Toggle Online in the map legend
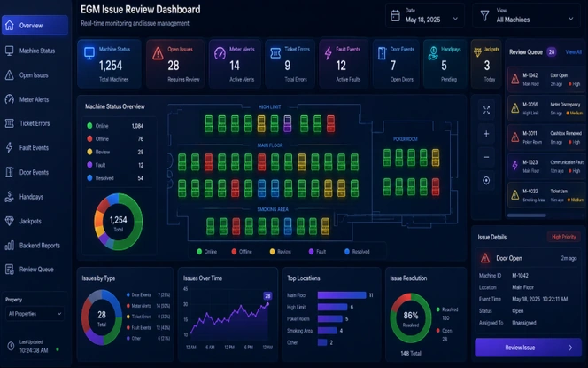 pos(206,252)
